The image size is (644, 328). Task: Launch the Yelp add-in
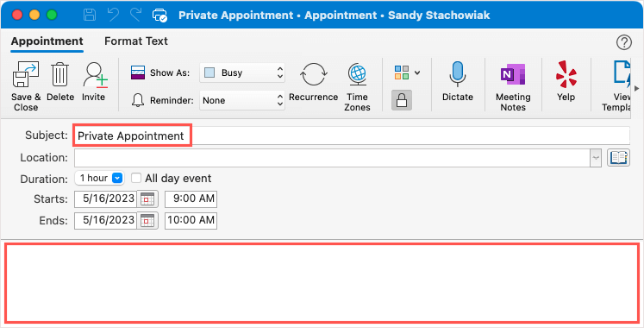(x=566, y=75)
